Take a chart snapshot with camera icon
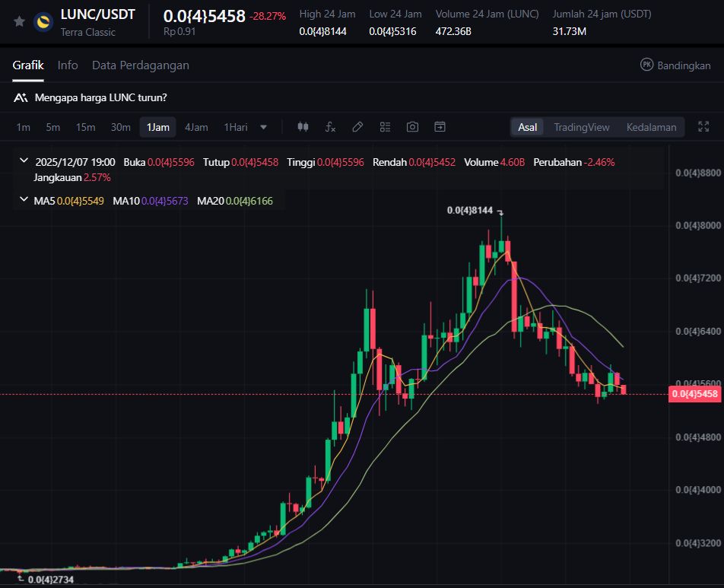The width and height of the screenshot is (724, 588). [x=412, y=127]
